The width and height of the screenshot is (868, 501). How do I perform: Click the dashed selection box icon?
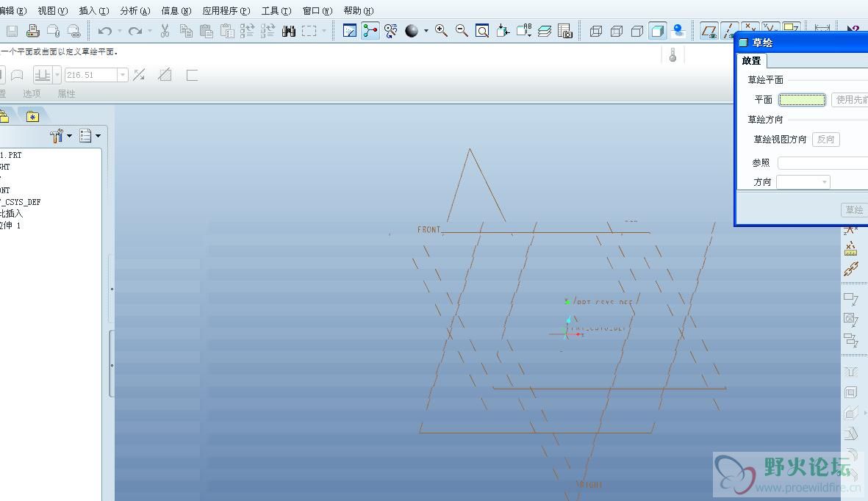tap(309, 31)
